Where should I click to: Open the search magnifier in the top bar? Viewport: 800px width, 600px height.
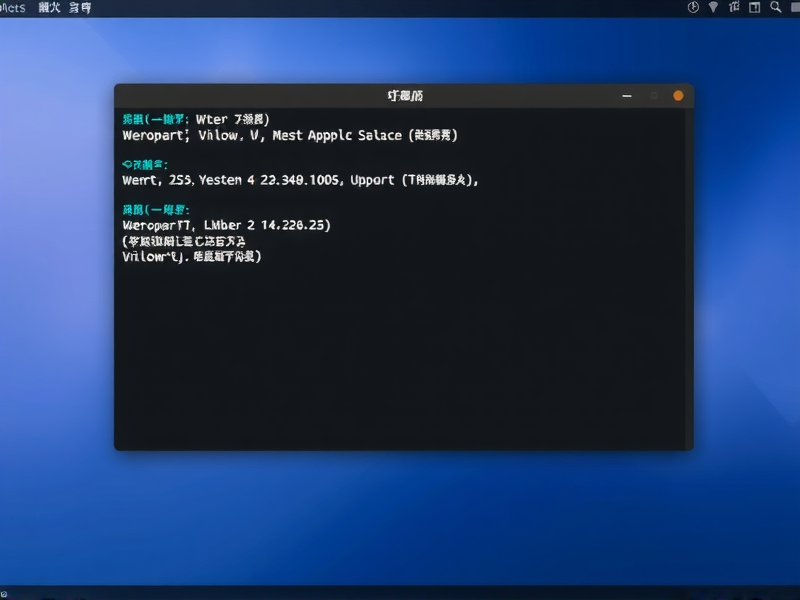pyautogui.click(x=775, y=7)
